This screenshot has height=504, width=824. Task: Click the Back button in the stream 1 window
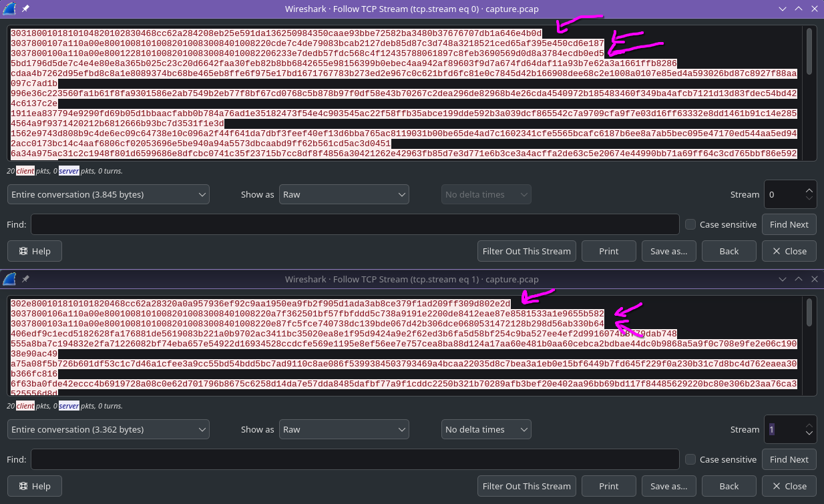[729, 486]
